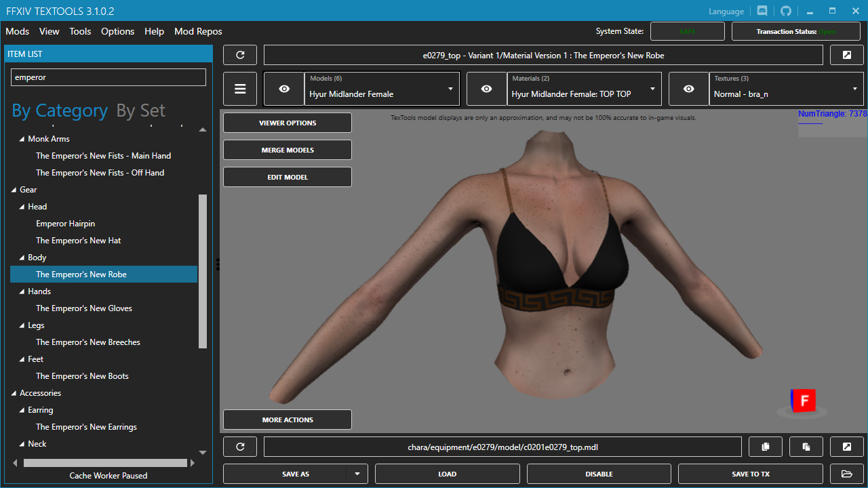Click the red F view cube

[x=804, y=401]
